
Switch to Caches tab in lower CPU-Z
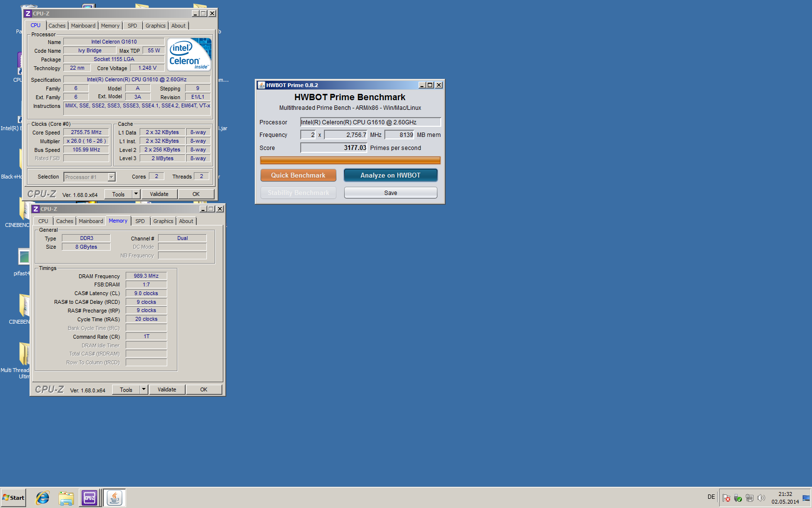65,221
